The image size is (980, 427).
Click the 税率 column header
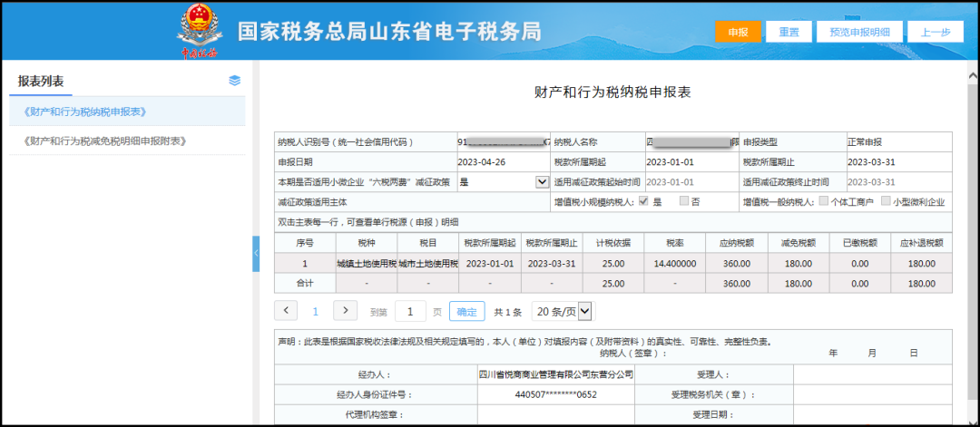[x=675, y=243]
